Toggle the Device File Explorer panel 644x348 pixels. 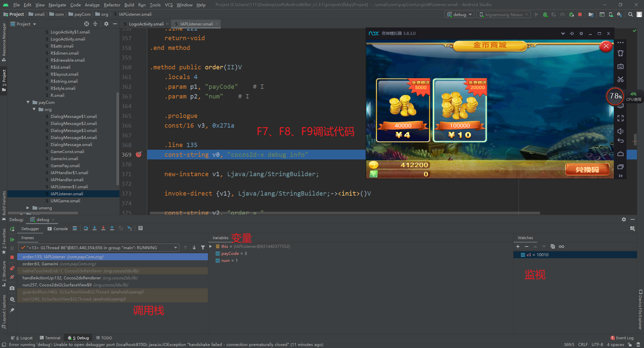(x=640, y=310)
